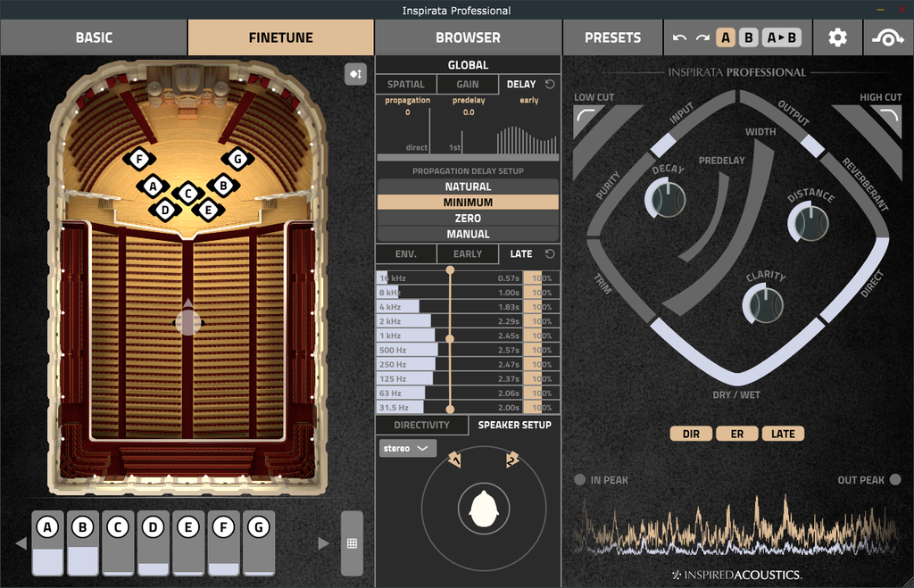
Task: Toggle the DIR signal button
Action: pyautogui.click(x=691, y=434)
